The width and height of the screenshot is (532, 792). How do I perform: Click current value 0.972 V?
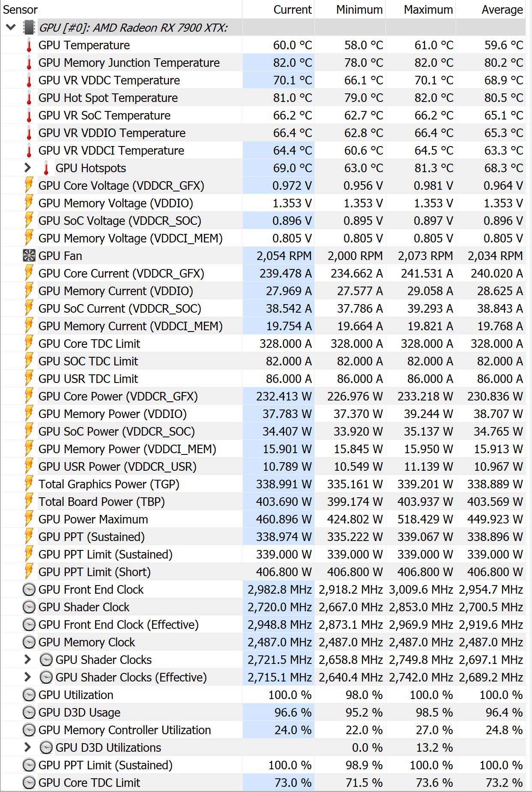pos(292,185)
